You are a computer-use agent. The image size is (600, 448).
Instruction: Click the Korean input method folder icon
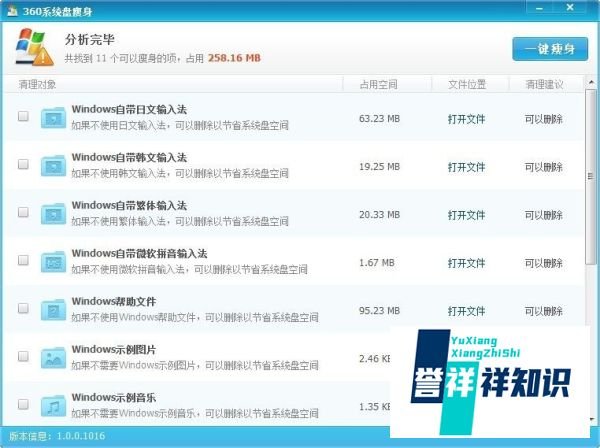(53, 166)
